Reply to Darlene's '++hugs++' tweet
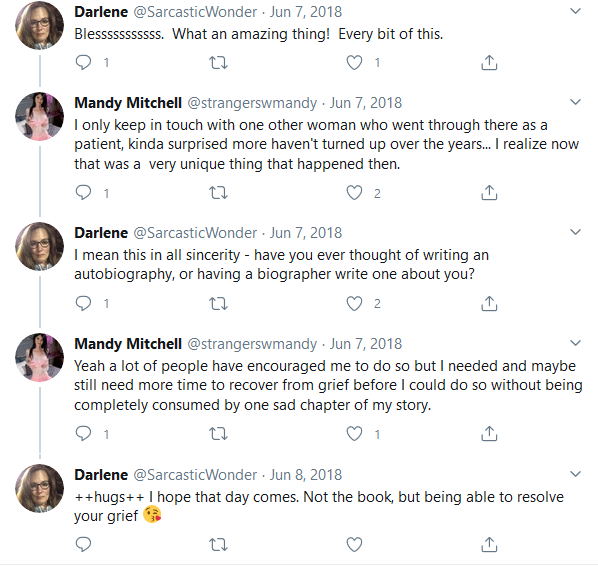Image resolution: width=598 pixels, height=566 pixels. [84, 544]
